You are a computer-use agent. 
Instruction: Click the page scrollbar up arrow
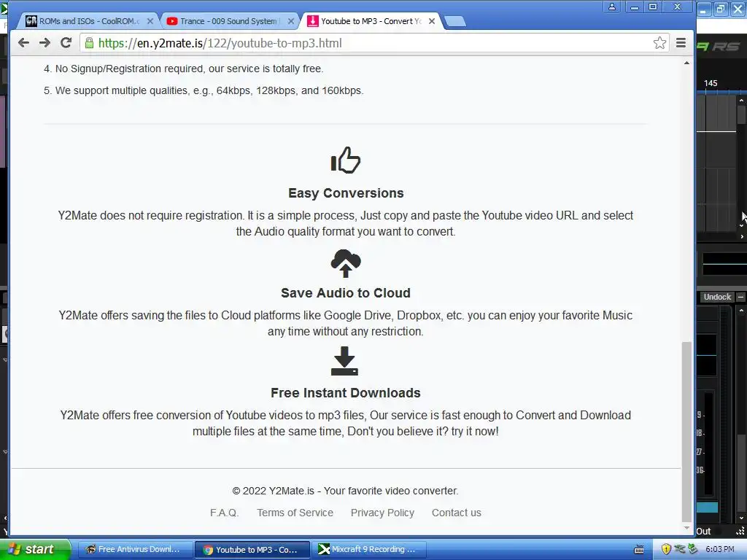[x=686, y=63]
